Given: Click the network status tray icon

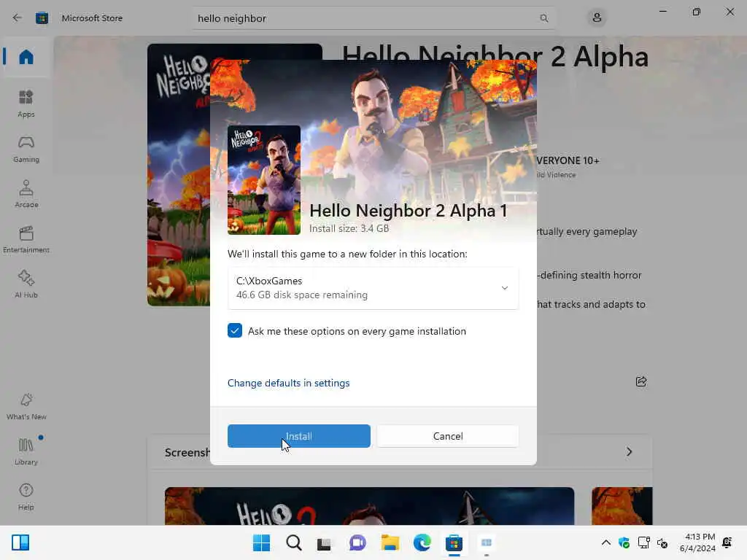Looking at the screenshot, I should (643, 542).
